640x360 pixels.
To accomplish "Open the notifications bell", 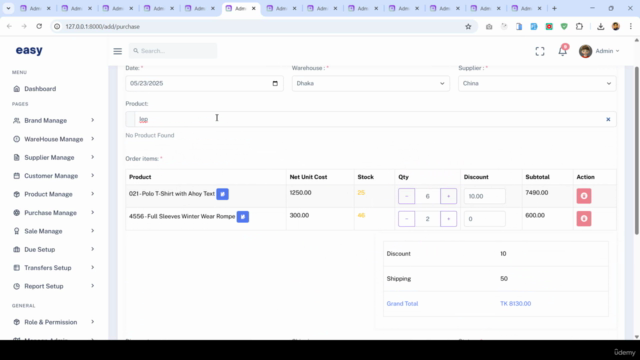I will coord(562,51).
